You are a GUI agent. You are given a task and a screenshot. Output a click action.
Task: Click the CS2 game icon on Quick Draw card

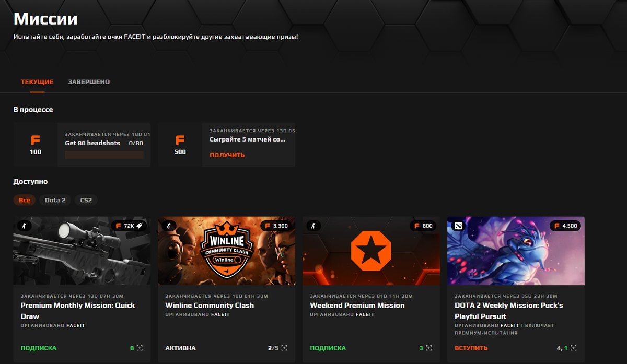(24, 226)
